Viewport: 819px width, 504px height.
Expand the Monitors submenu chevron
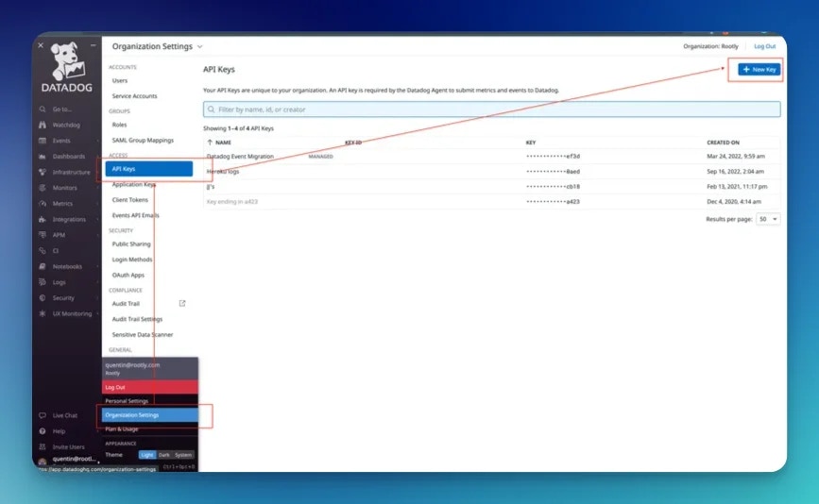point(97,187)
